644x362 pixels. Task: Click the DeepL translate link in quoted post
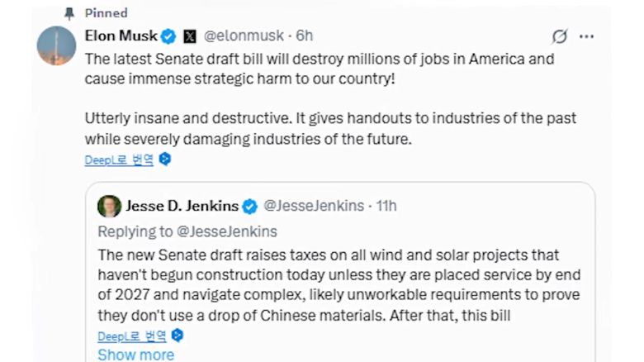pos(132,336)
